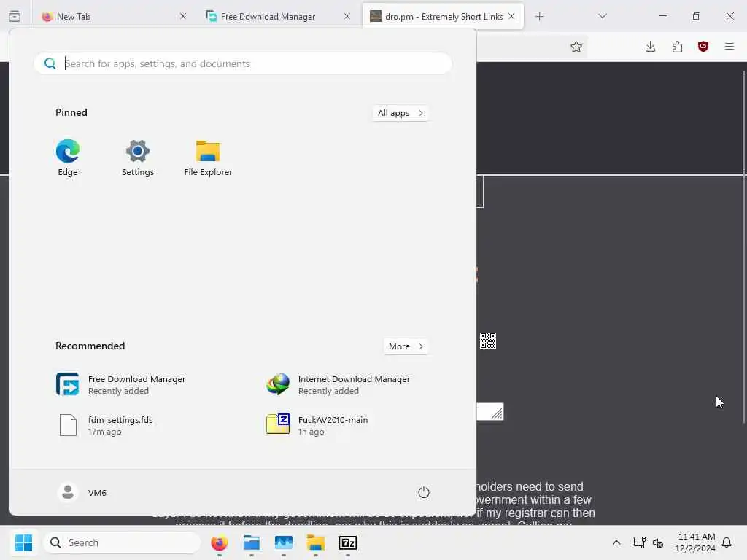Close the New Tab tab
Viewport: 747px width, 560px height.
coord(183,16)
